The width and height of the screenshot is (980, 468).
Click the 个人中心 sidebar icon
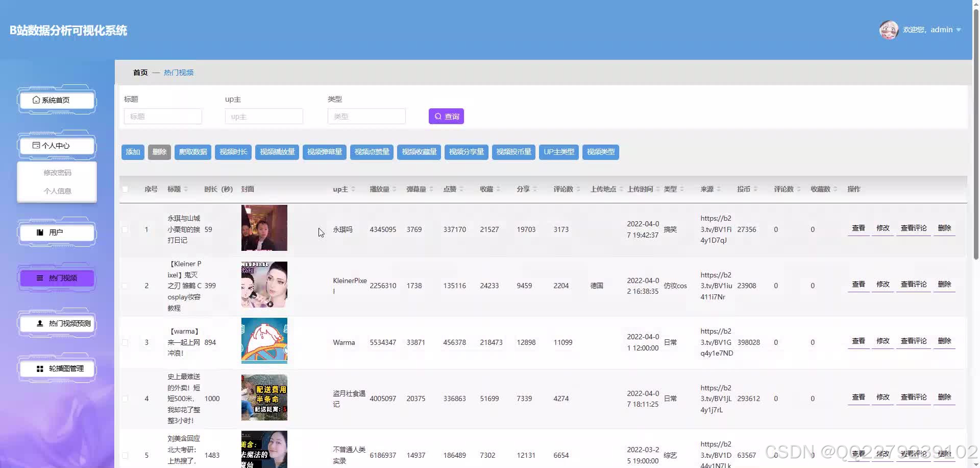tap(37, 146)
